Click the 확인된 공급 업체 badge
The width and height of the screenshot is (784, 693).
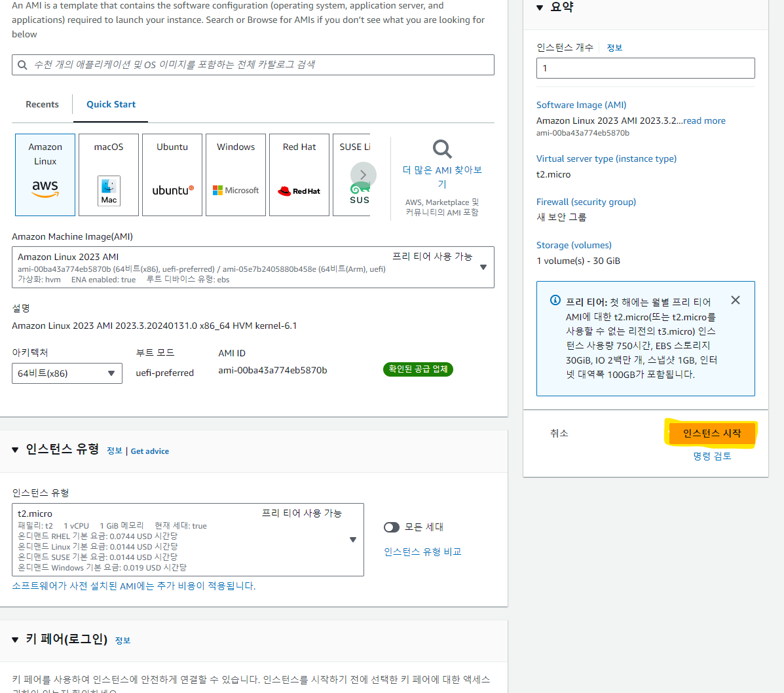click(418, 369)
